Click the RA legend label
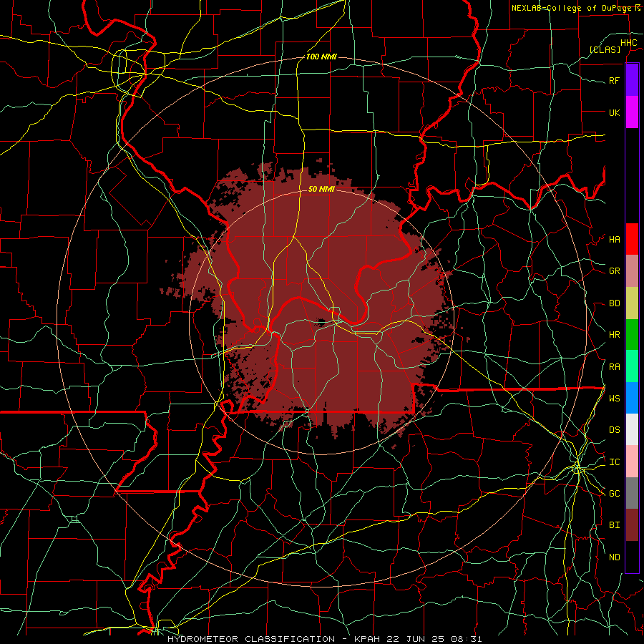This screenshot has height=644, width=644. [614, 367]
